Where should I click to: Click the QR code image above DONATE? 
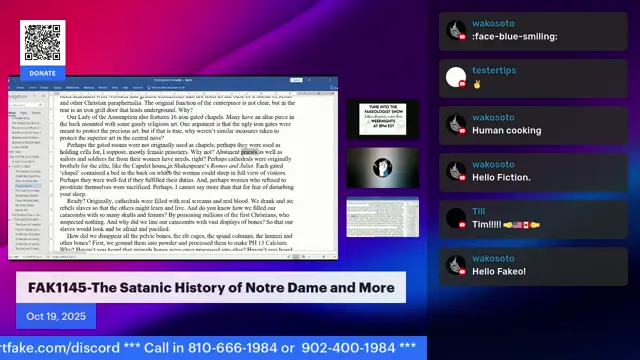point(42,42)
